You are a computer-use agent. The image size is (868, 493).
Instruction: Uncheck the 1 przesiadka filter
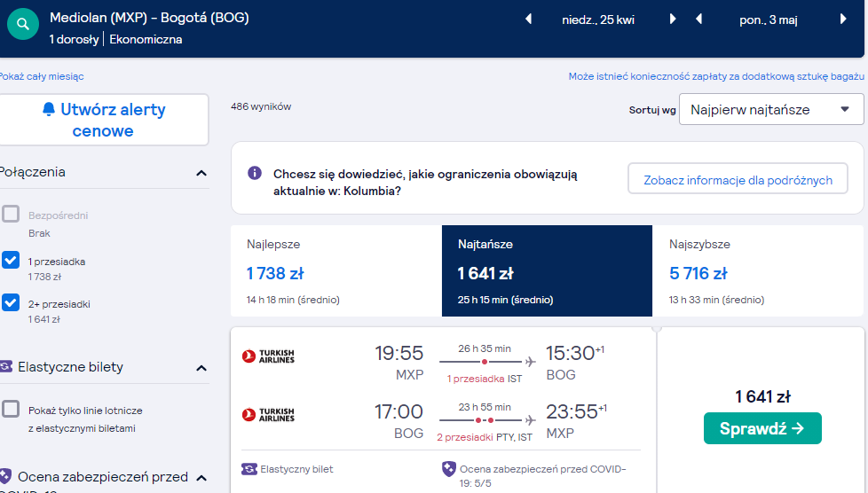coord(11,260)
